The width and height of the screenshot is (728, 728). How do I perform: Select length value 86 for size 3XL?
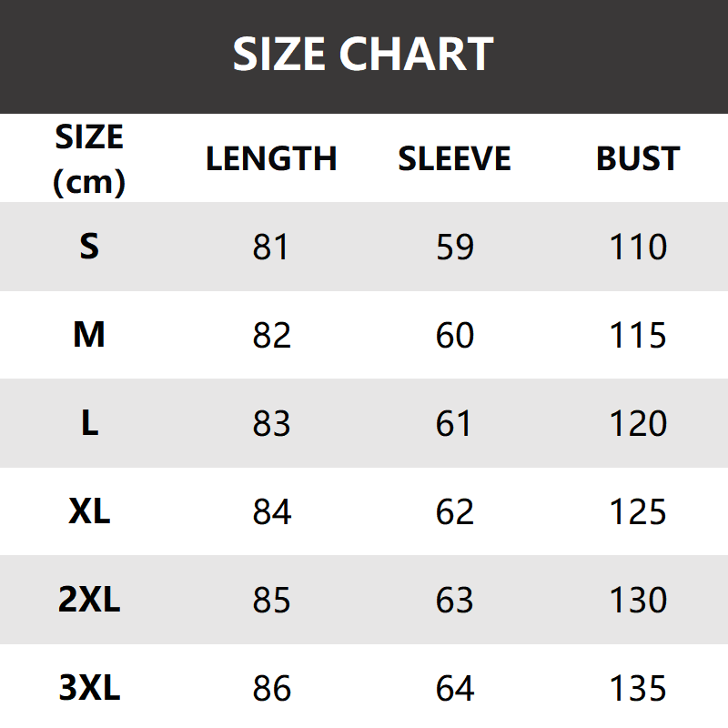271,688
